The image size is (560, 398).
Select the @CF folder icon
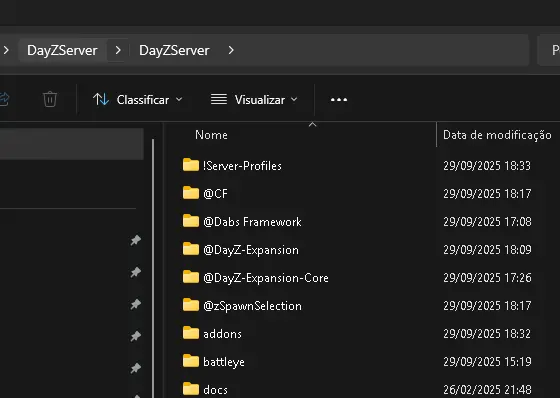191,193
